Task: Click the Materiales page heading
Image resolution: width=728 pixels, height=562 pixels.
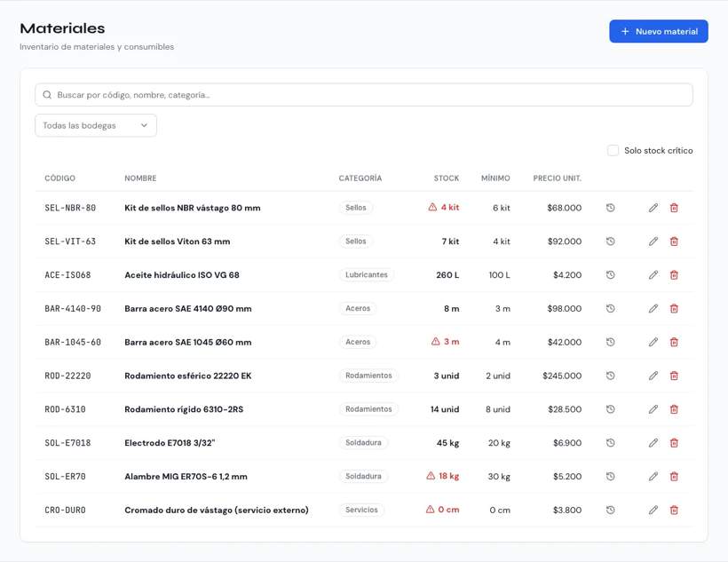Action: coord(62,28)
